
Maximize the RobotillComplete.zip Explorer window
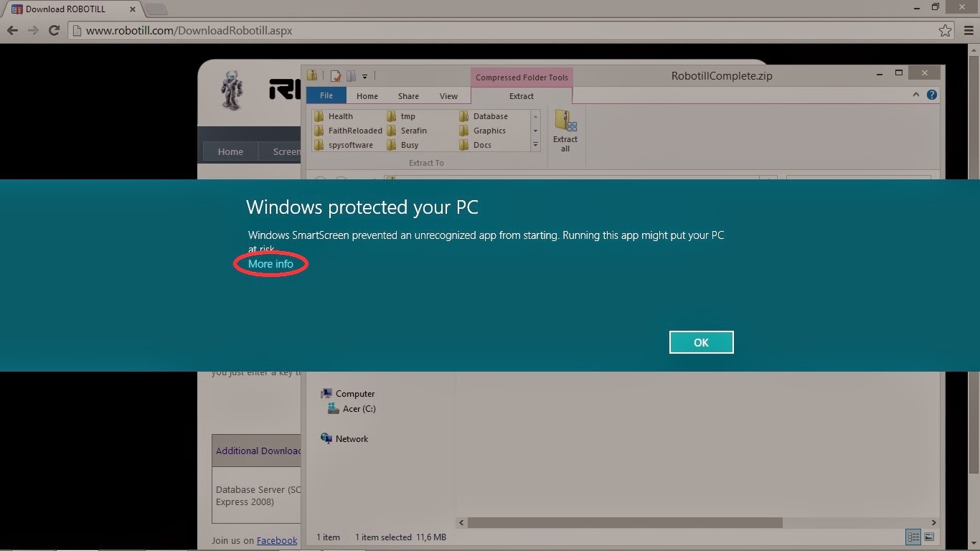click(x=898, y=73)
